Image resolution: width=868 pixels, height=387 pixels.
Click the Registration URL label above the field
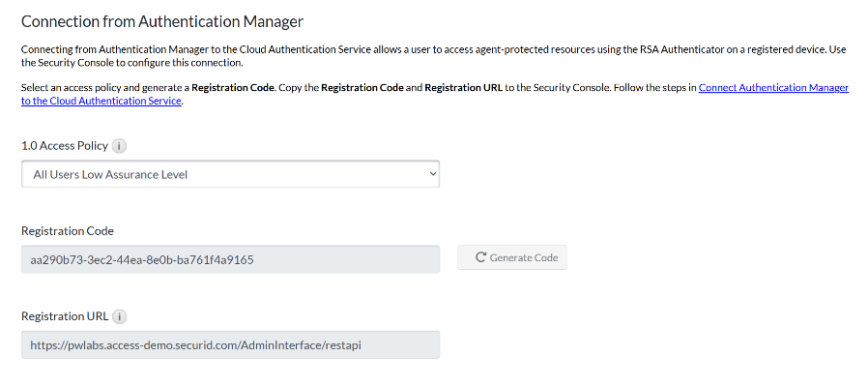point(64,316)
